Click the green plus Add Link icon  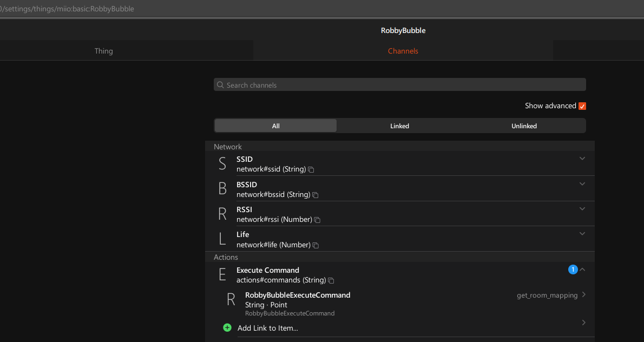pyautogui.click(x=227, y=327)
